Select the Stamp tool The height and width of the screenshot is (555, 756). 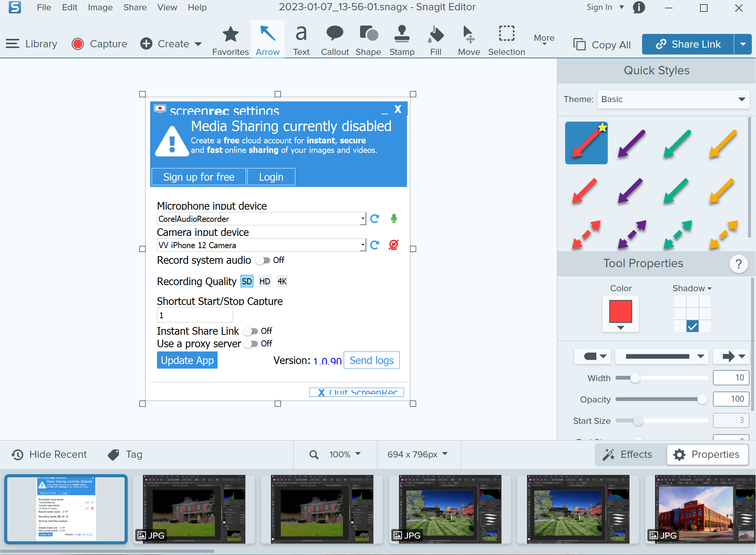(402, 40)
